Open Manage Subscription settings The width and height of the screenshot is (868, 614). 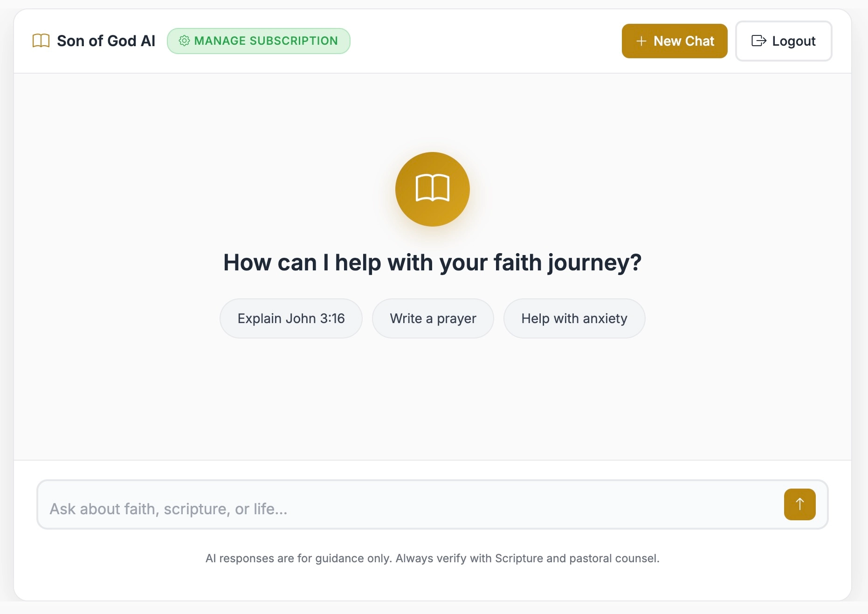[x=259, y=41]
